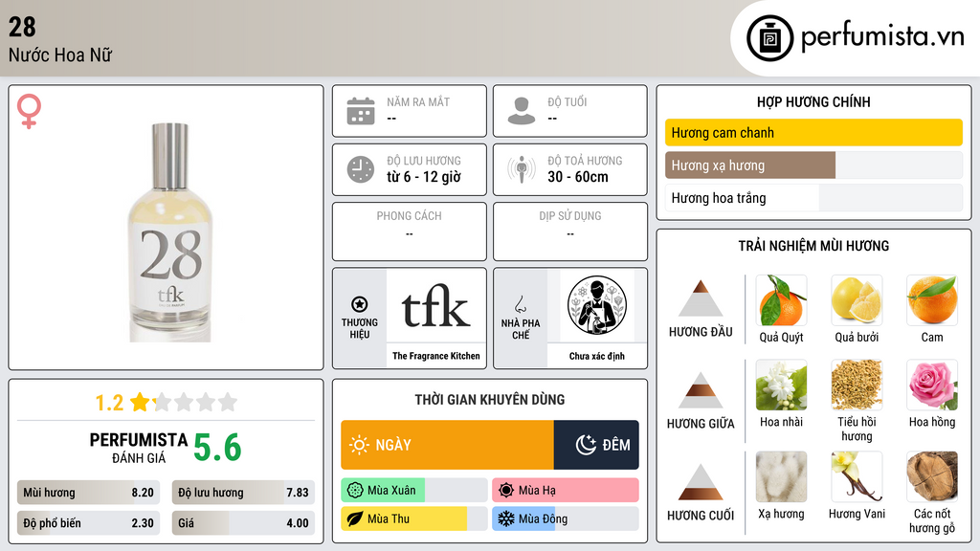Click the dark Đêm nighttime bar
The image size is (980, 551).
[596, 445]
